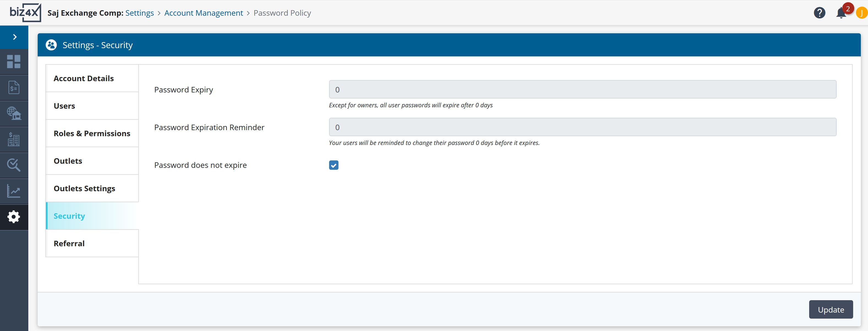Go to Account Management breadcrumb link
This screenshot has width=868, height=331.
(x=203, y=13)
